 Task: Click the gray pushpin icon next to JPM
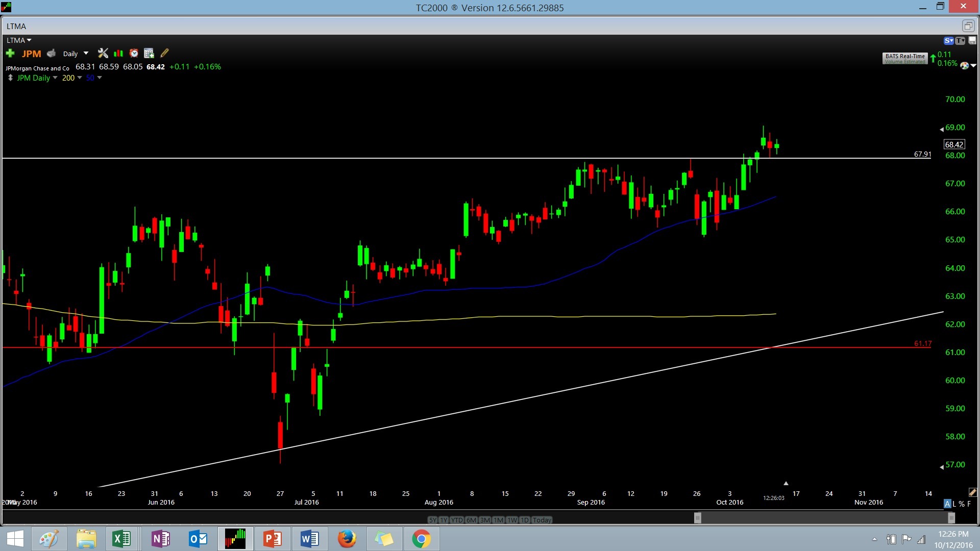(51, 53)
